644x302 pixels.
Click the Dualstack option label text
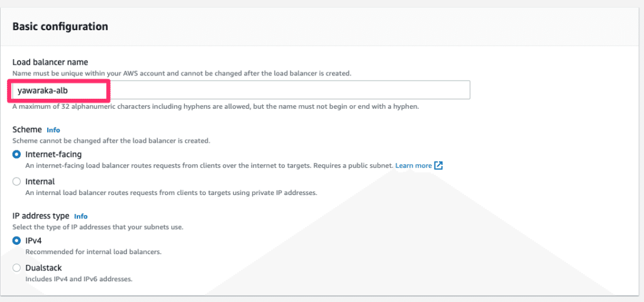point(43,267)
